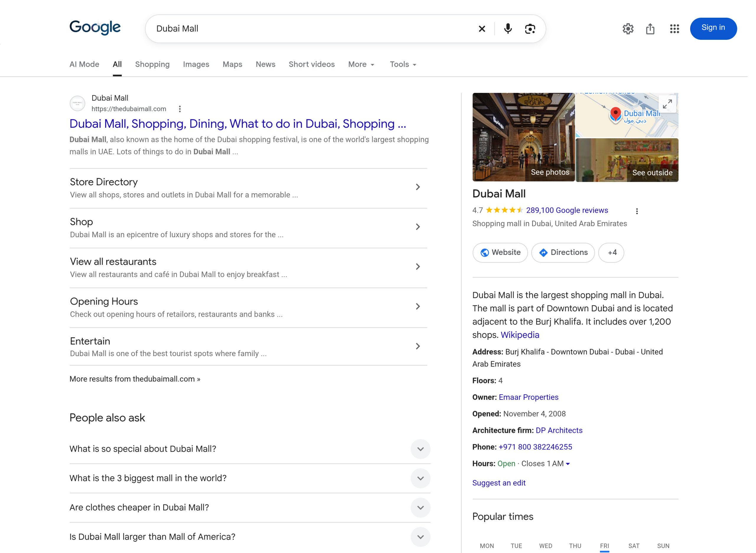The height and width of the screenshot is (553, 756).
Task: Click the Google logo
Action: coord(95,27)
